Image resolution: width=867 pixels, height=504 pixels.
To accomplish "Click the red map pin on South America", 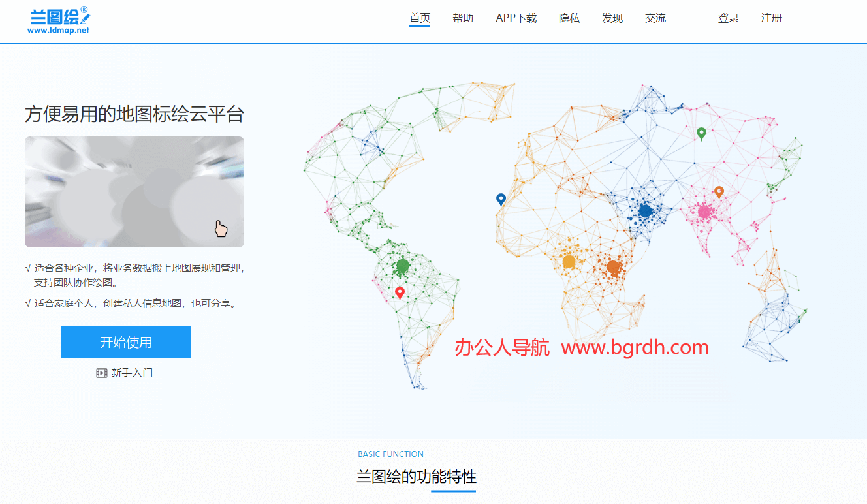I will click(400, 292).
